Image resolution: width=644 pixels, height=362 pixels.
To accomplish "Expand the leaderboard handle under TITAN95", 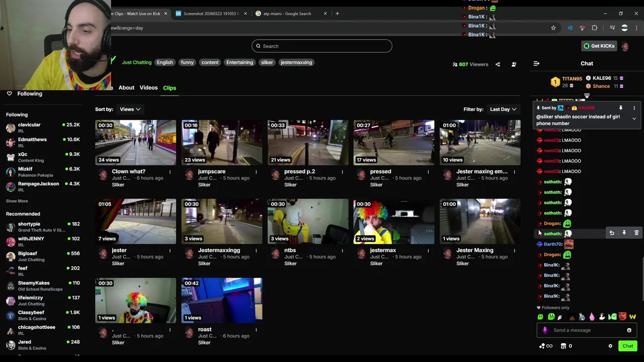I will point(587,96).
